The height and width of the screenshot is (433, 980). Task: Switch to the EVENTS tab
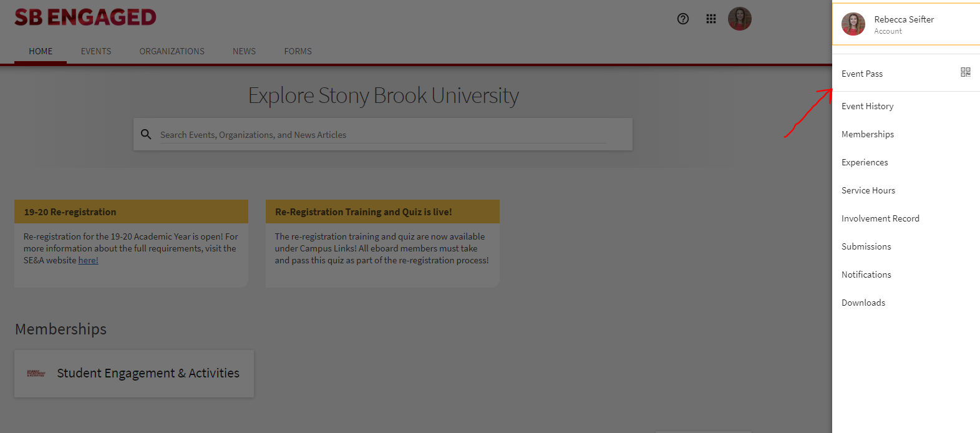click(96, 51)
